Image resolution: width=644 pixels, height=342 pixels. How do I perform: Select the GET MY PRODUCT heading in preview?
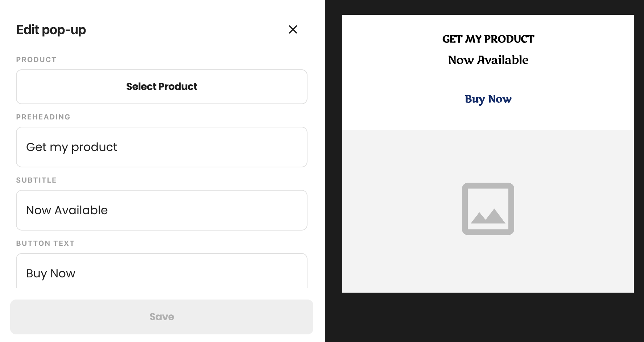(488, 39)
